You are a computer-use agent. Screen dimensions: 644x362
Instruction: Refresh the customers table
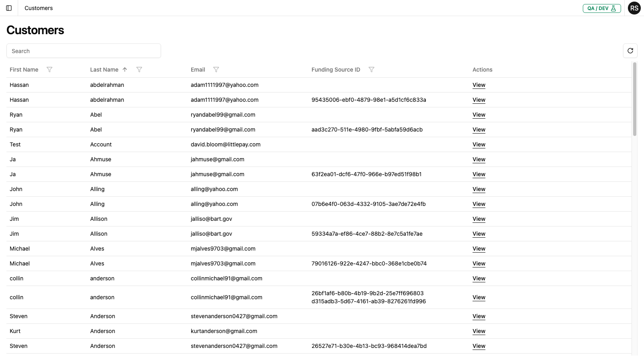[630, 51]
